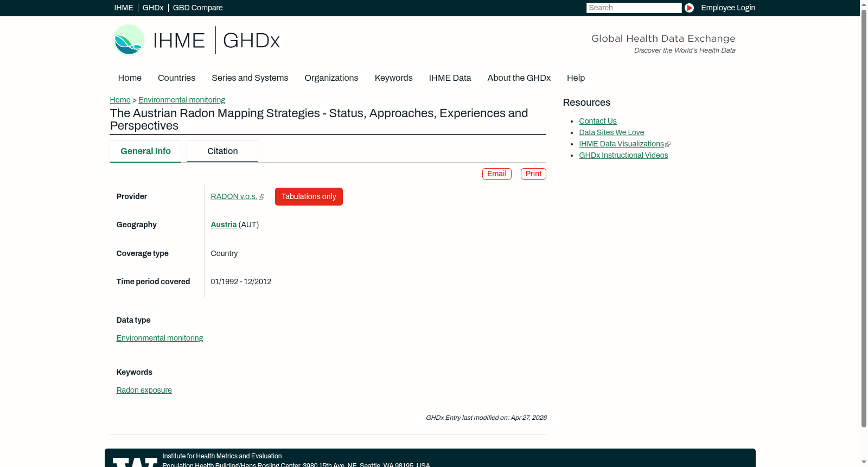This screenshot has width=868, height=467.
Task: Click the 'Geography' field label
Action: pos(137,225)
